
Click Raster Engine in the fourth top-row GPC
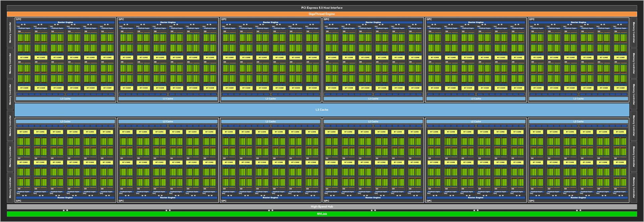tap(373, 22)
